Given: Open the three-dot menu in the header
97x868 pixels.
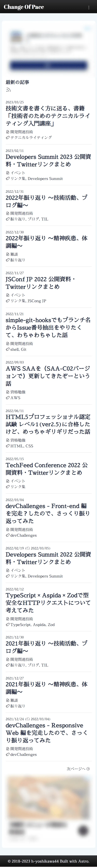Looking at the screenshot, I should pyautogui.click(x=89, y=7).
